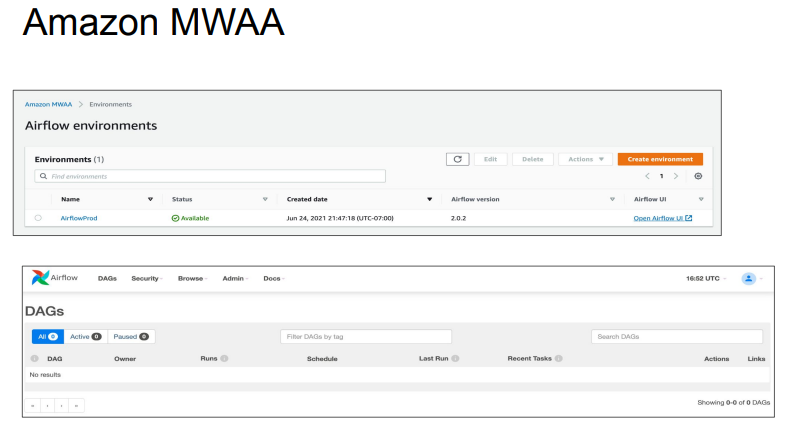Image resolution: width=793 pixels, height=431 pixels.
Task: Open the 16:52 UTC timezone dropdown
Action: 706,278
